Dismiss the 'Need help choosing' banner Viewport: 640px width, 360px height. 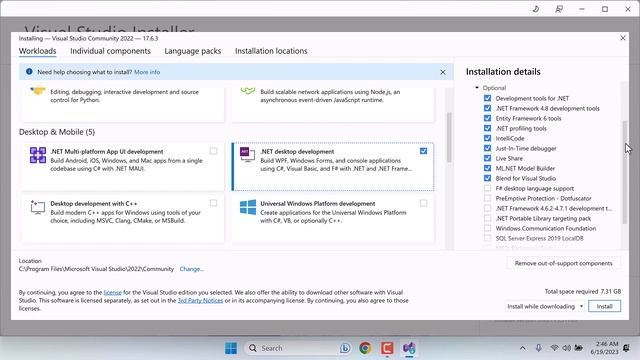pos(443,72)
